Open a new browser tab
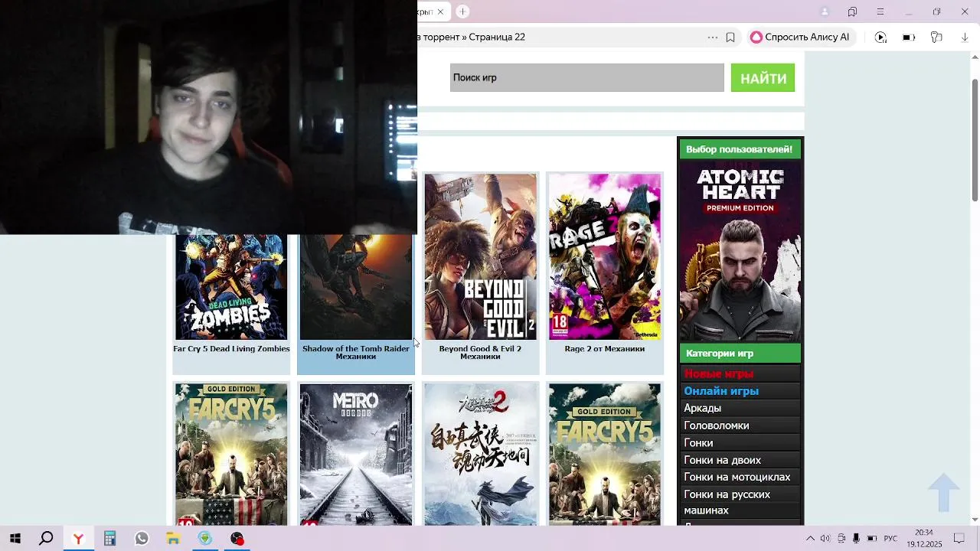This screenshot has height=551, width=980. pos(462,11)
